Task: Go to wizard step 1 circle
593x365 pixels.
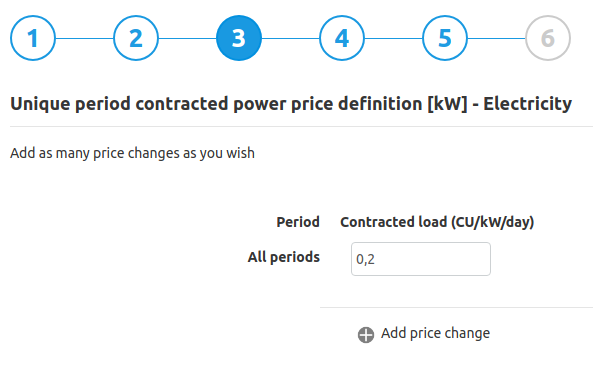Action: [x=33, y=38]
